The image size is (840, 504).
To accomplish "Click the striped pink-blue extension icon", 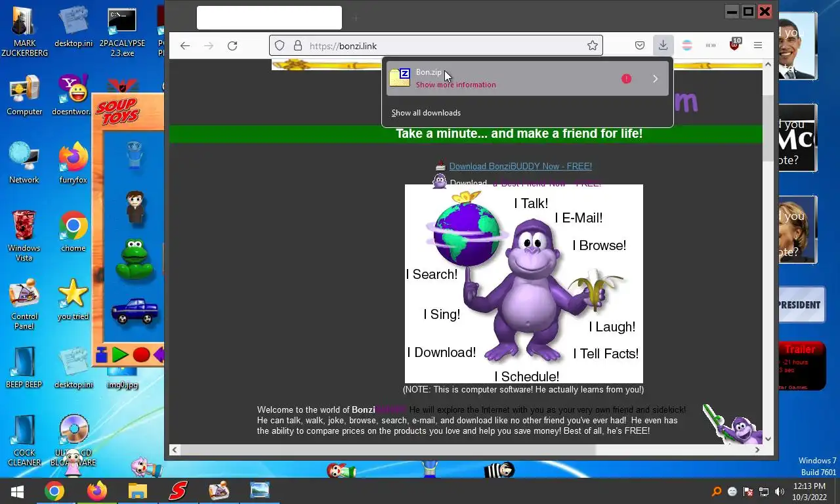I will pyautogui.click(x=687, y=46).
